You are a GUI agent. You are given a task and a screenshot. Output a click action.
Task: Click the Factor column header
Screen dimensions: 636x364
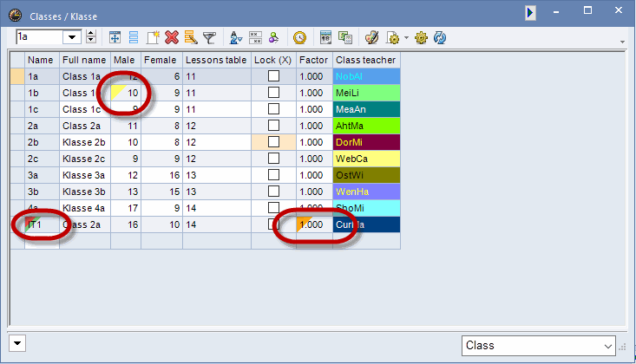[314, 60]
